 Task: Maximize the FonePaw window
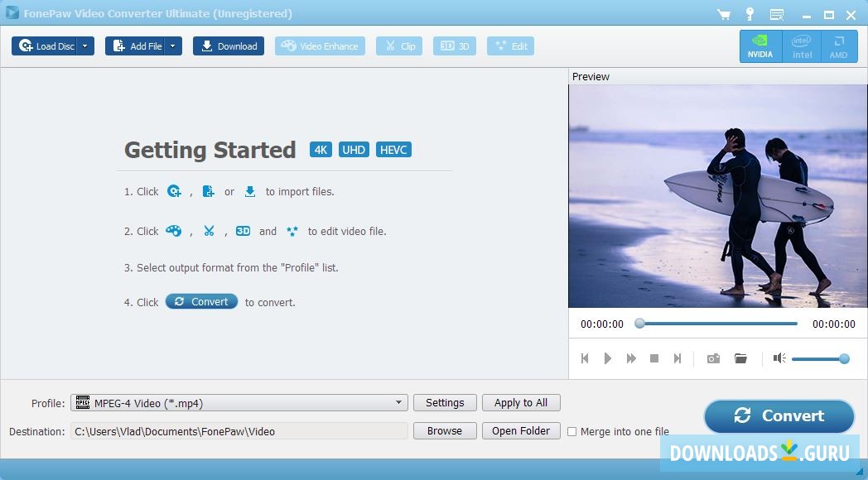[829, 15]
